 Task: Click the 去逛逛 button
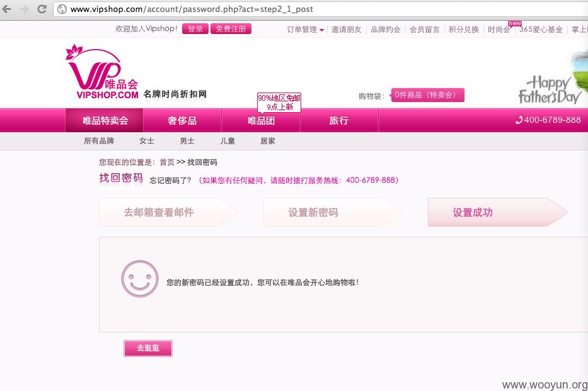click(x=148, y=348)
